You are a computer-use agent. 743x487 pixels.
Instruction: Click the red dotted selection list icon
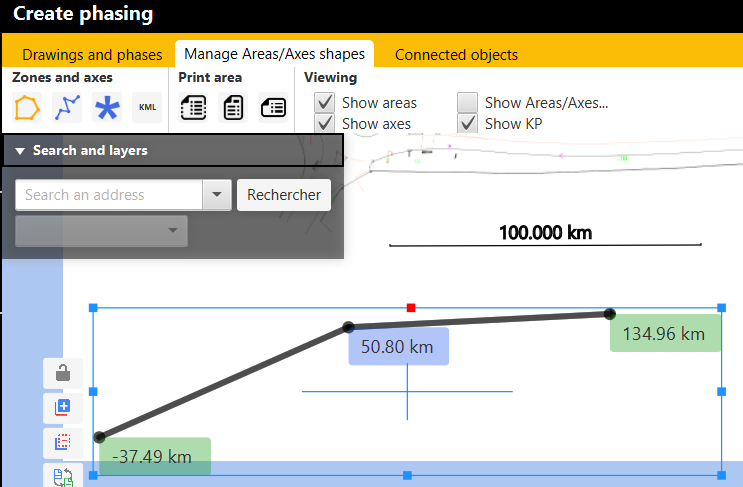[63, 443]
